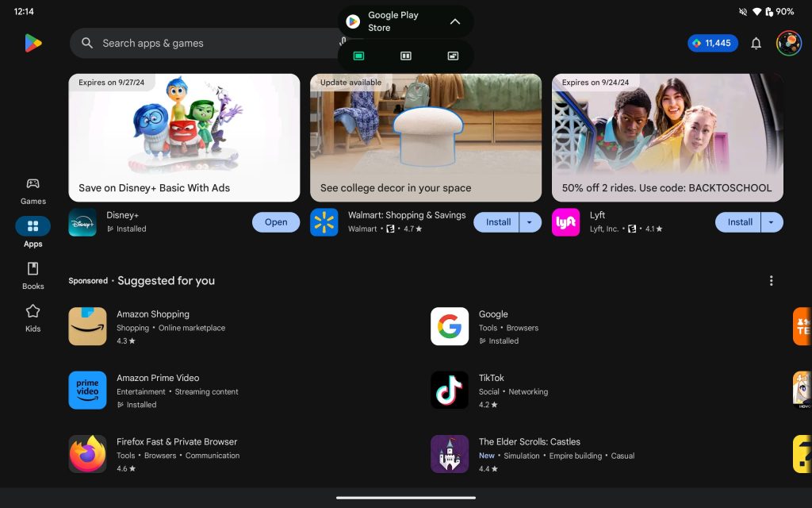This screenshot has width=812, height=508.
Task: Switch to the Books tab
Action: point(33,275)
